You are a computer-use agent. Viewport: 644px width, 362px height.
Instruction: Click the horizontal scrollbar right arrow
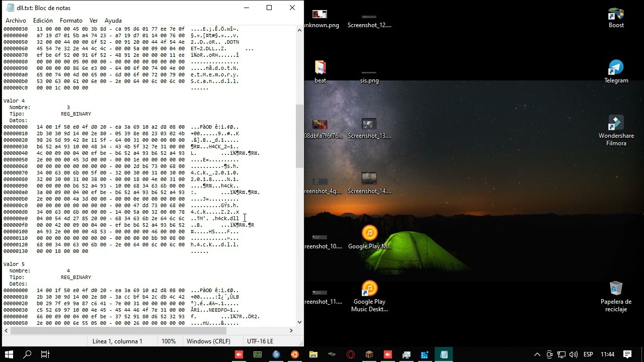pos(291,330)
